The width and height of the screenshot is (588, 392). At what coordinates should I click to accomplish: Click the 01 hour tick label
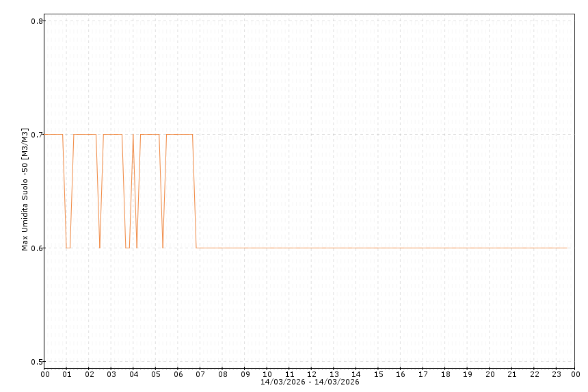pyautogui.click(x=67, y=374)
